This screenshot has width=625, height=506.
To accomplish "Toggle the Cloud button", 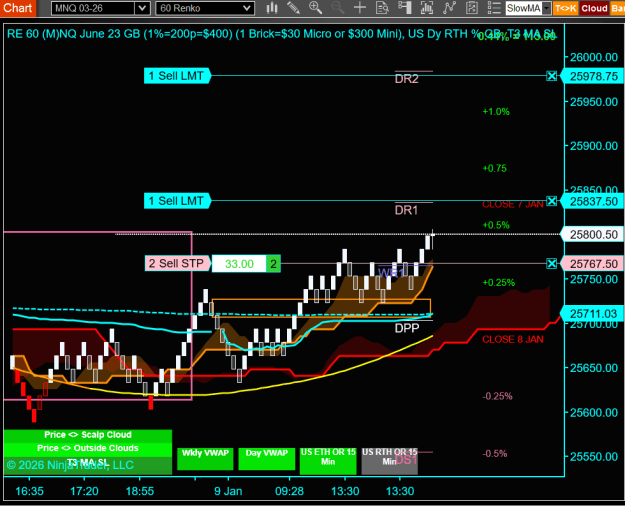I will tap(594, 8).
